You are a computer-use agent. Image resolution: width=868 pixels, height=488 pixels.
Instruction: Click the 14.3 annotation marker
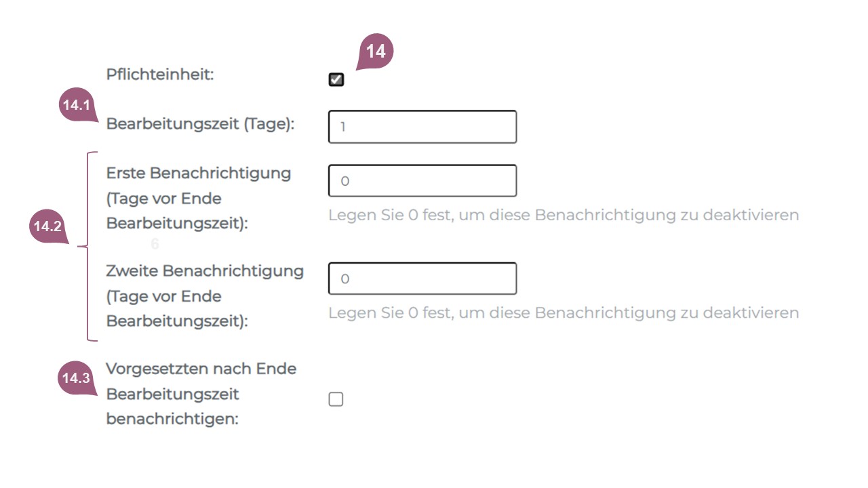click(x=76, y=379)
